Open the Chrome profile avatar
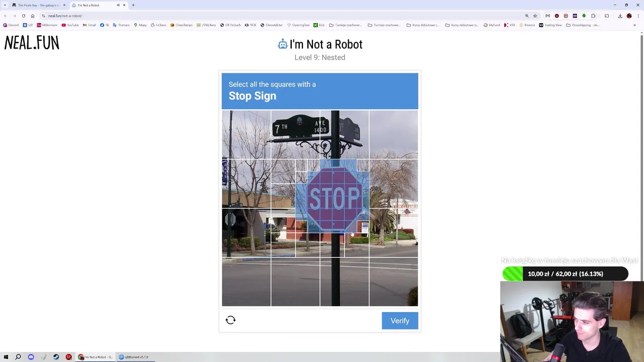The height and width of the screenshot is (362, 644). tap(629, 16)
